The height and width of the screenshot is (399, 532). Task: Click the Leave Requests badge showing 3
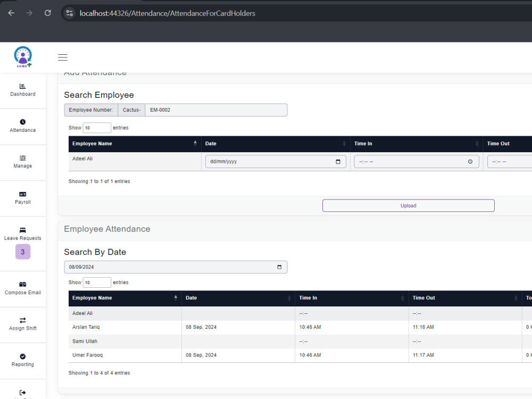point(23,252)
